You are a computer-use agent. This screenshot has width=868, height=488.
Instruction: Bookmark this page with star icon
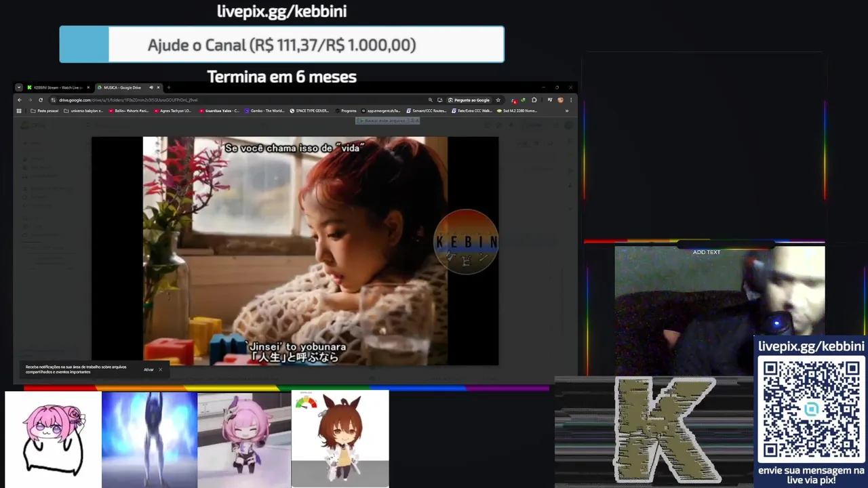498,100
